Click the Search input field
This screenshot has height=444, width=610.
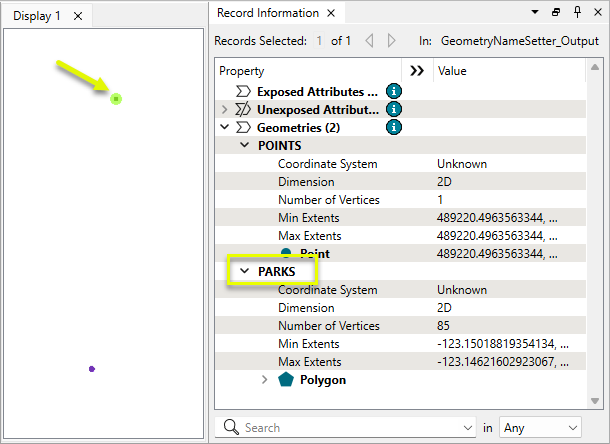(355, 427)
